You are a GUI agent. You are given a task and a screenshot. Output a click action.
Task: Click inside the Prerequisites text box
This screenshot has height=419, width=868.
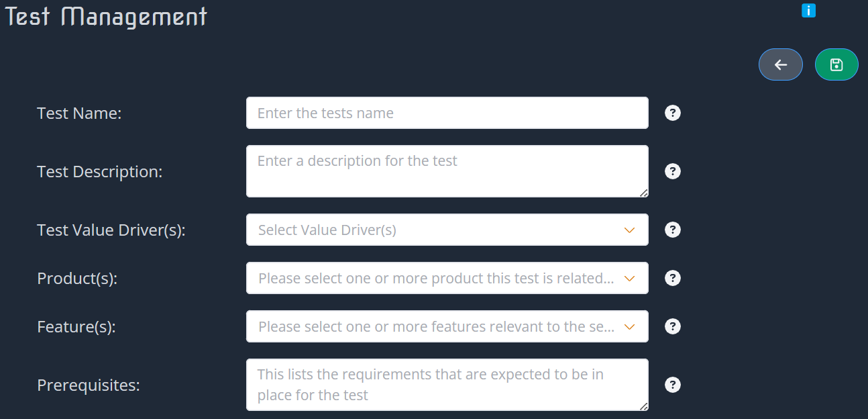coord(447,385)
